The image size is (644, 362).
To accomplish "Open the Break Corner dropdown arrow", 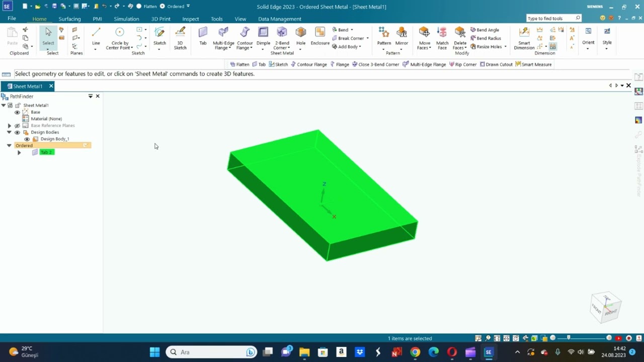I will [367, 38].
